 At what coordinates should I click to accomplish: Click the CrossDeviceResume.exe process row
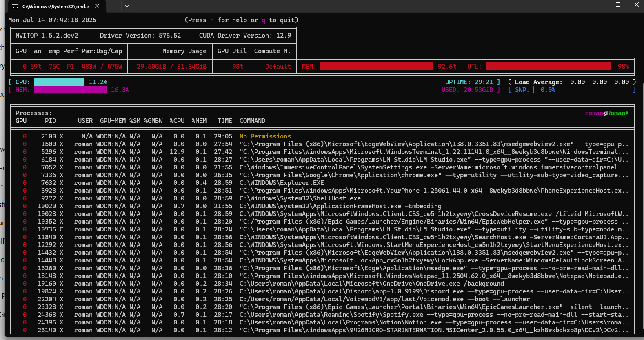click(x=322, y=214)
